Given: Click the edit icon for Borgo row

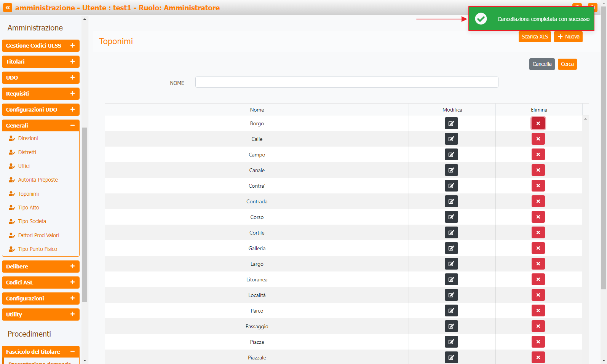Looking at the screenshot, I should 451,123.
